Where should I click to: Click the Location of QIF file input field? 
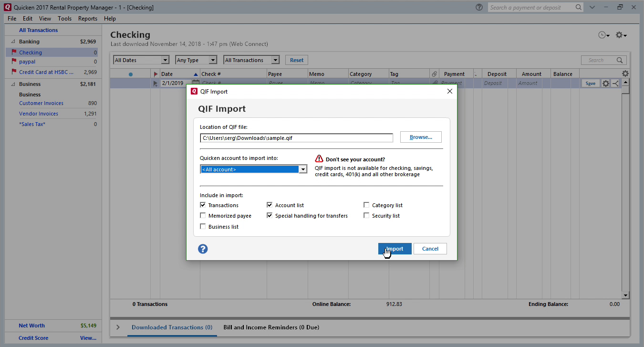click(296, 137)
